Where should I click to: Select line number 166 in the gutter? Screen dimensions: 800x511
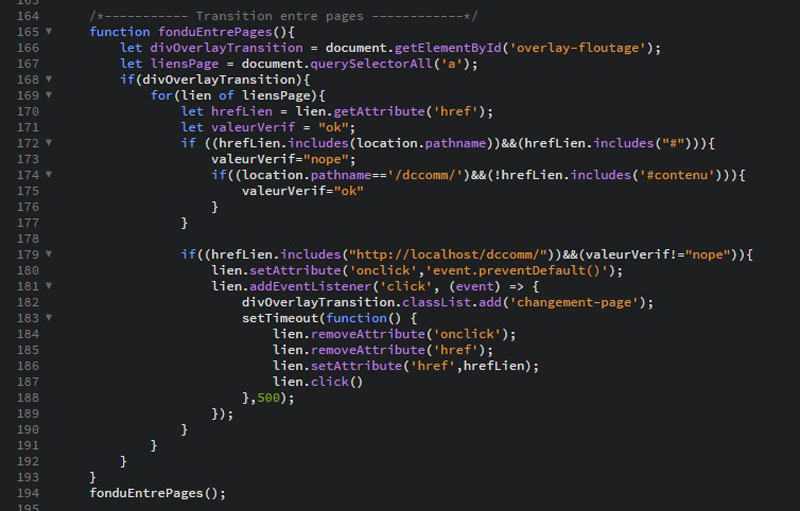pyautogui.click(x=28, y=48)
